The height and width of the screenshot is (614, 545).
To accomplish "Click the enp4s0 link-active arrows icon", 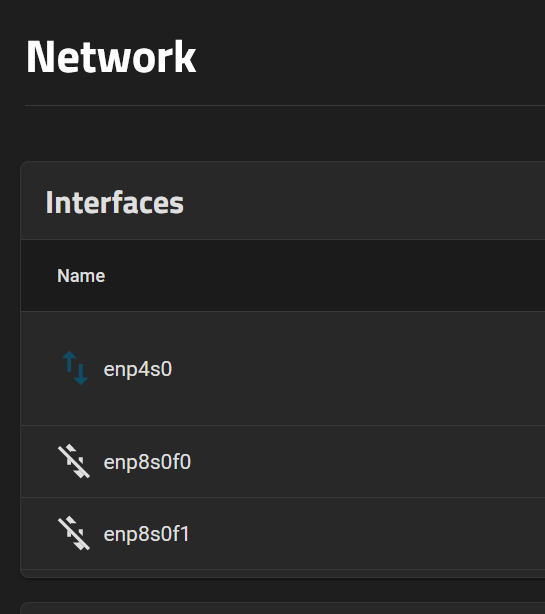I will 75,368.
